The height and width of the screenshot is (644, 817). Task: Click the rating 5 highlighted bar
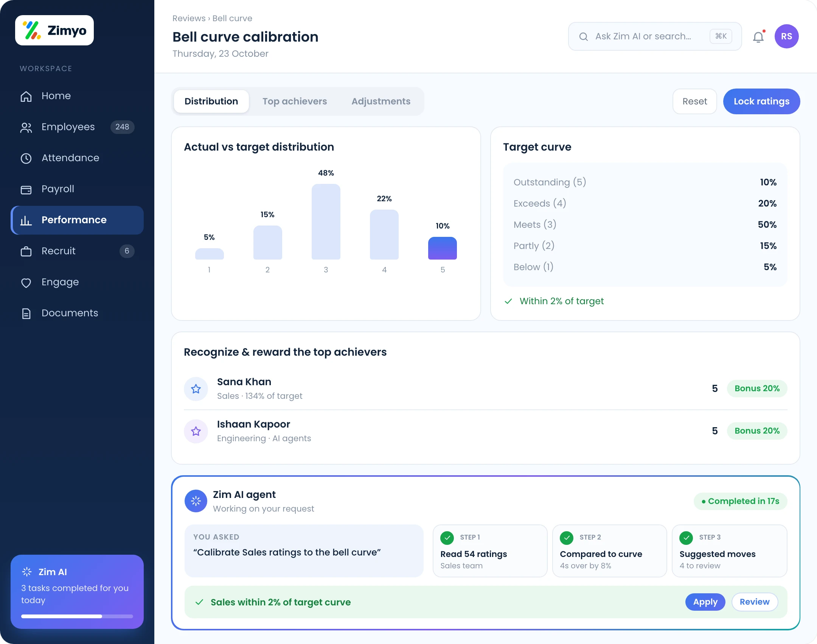443,248
